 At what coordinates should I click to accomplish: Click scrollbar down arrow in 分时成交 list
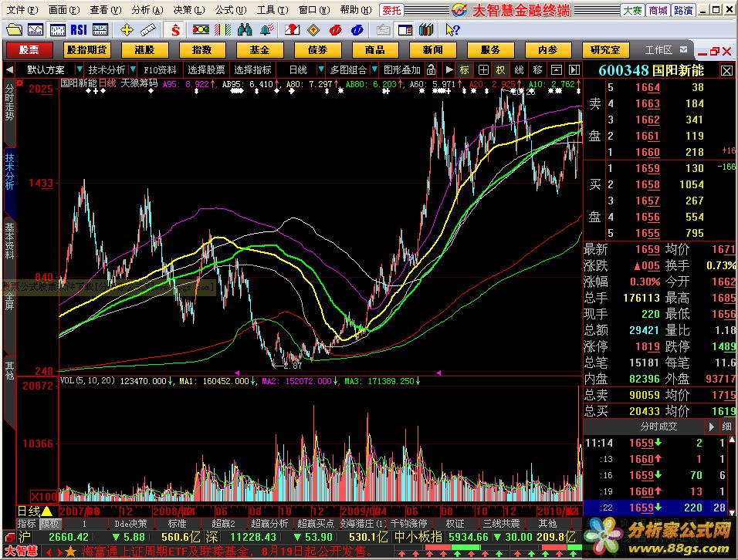[732, 512]
